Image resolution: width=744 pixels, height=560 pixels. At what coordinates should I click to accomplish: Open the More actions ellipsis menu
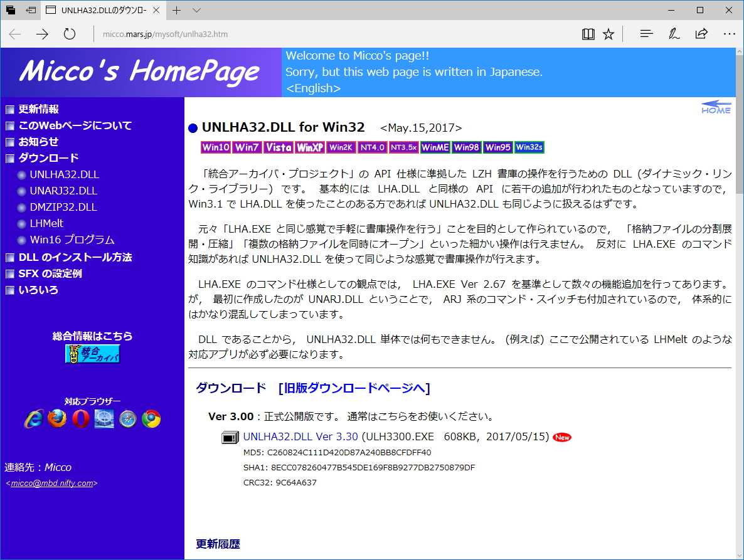click(729, 33)
